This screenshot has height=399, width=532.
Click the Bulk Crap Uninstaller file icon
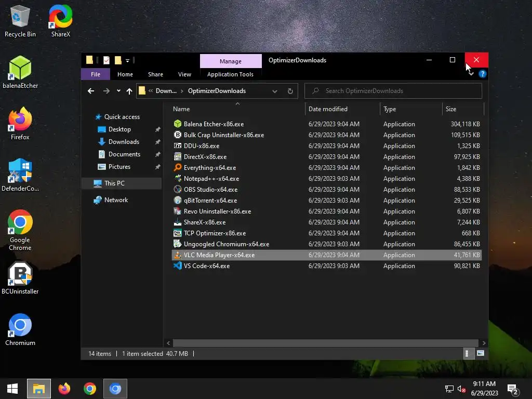178,135
